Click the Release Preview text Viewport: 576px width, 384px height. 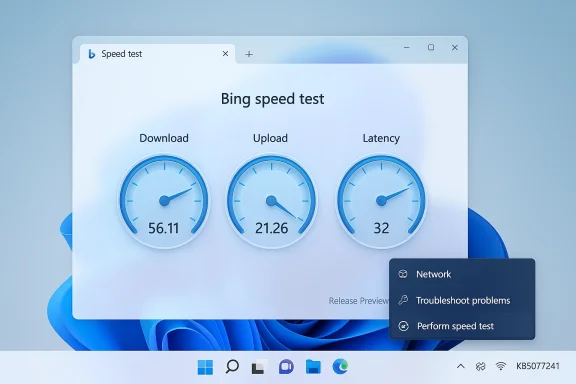point(359,301)
